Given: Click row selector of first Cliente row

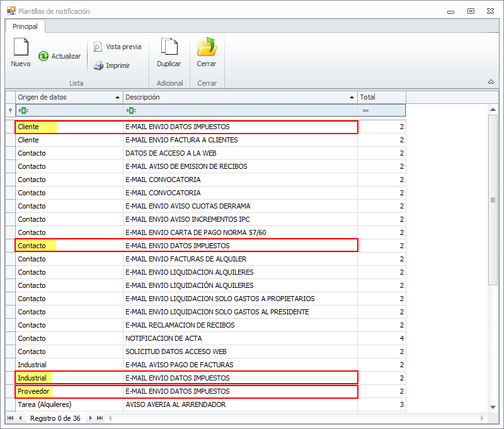Looking at the screenshot, I should pos(10,127).
